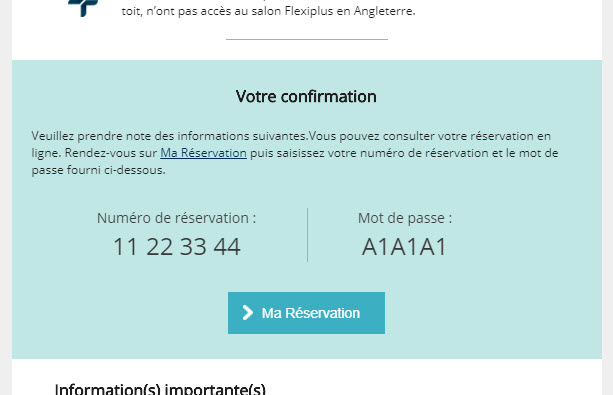Click the words Rendez-vous sur before the link
The height and width of the screenshot is (395, 613).
point(111,153)
